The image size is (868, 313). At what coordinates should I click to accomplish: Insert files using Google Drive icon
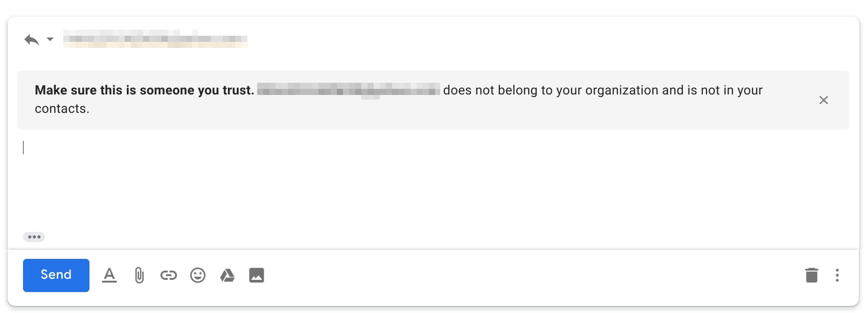(x=227, y=275)
